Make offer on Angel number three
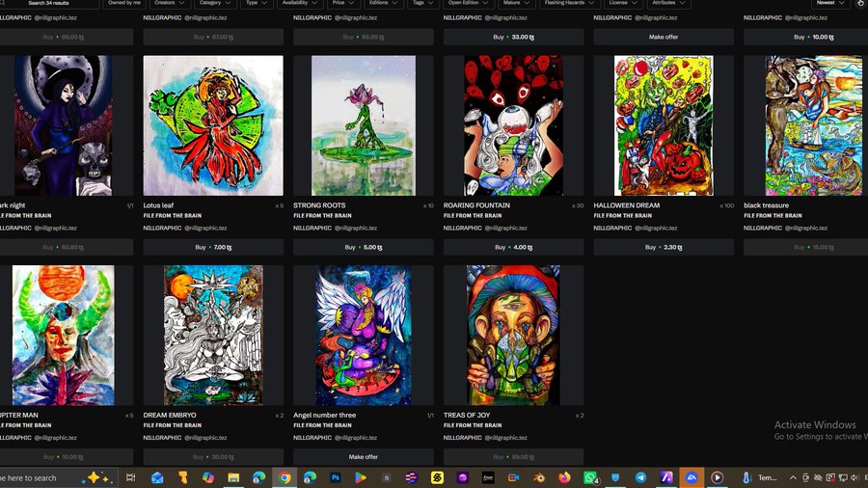 [364, 457]
